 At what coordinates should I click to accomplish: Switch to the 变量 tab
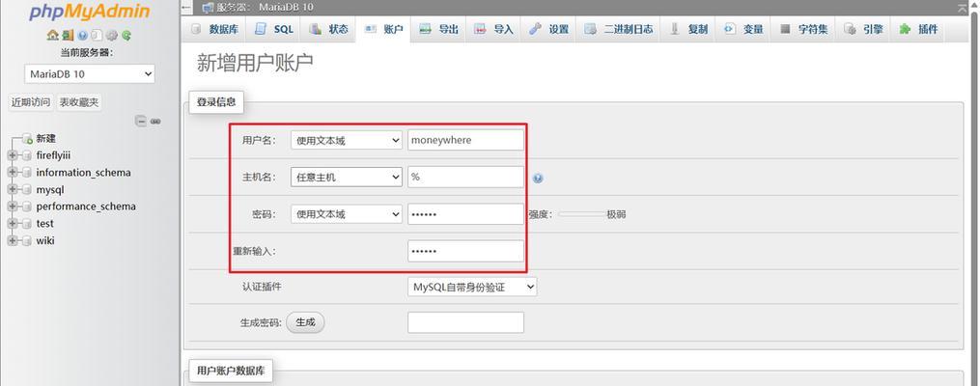743,29
